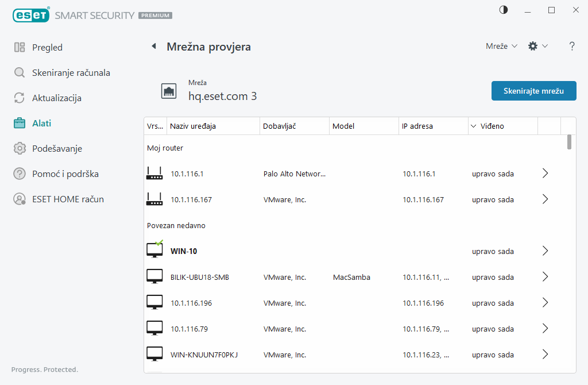Click the router icon for 10.1.116.1
The height and width of the screenshot is (385, 588).
pos(154,174)
